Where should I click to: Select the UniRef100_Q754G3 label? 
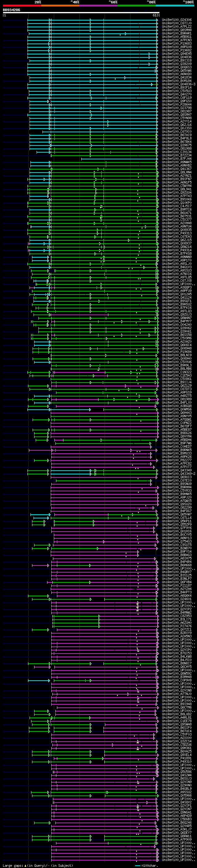[x=177, y=542]
